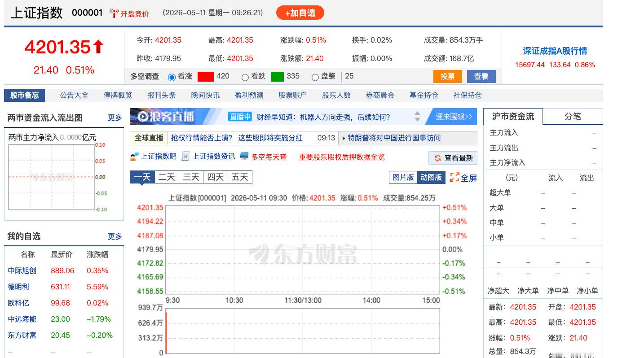Add index with +加自选 button

pos(300,13)
